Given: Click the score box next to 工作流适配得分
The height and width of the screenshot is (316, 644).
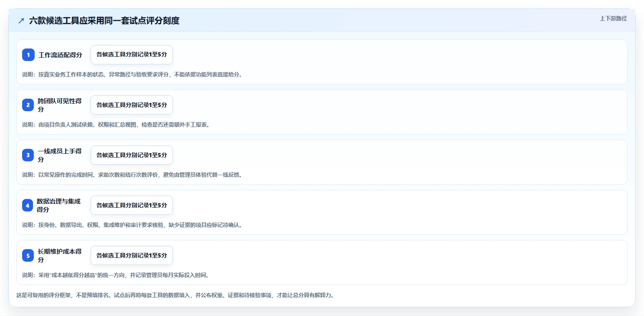Looking at the screenshot, I should click(x=131, y=55).
